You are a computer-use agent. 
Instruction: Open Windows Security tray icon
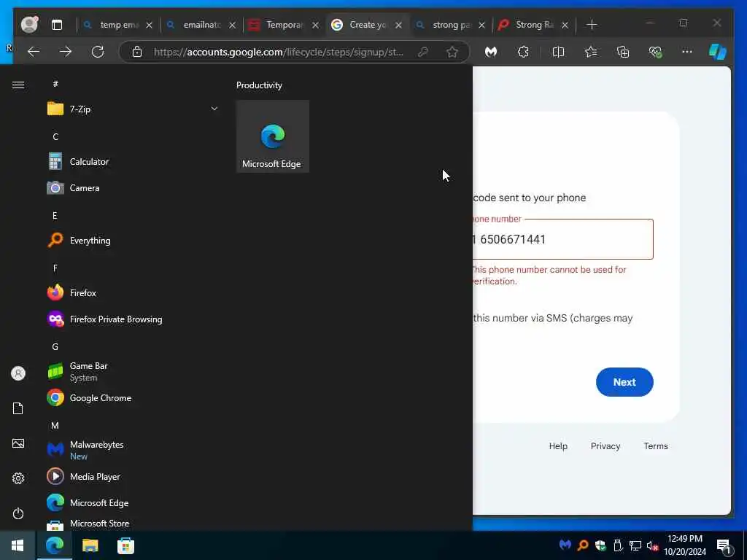[600, 545]
